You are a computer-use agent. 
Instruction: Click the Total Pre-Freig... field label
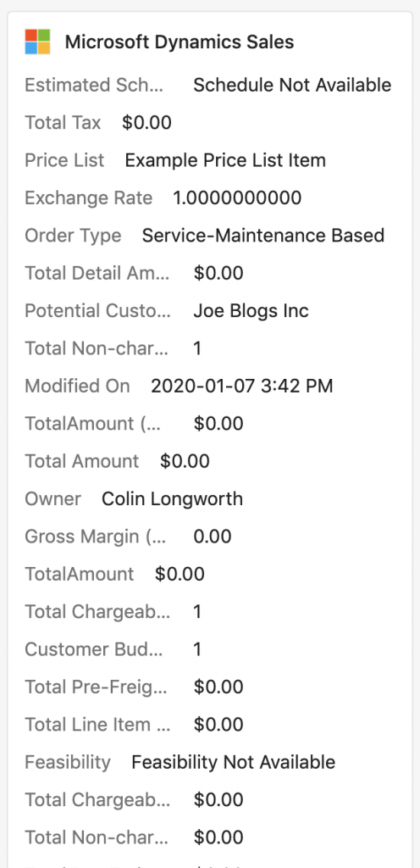[97, 687]
